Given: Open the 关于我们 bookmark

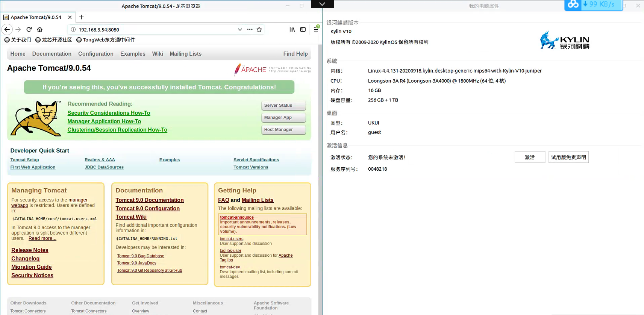Looking at the screenshot, I should 18,39.
